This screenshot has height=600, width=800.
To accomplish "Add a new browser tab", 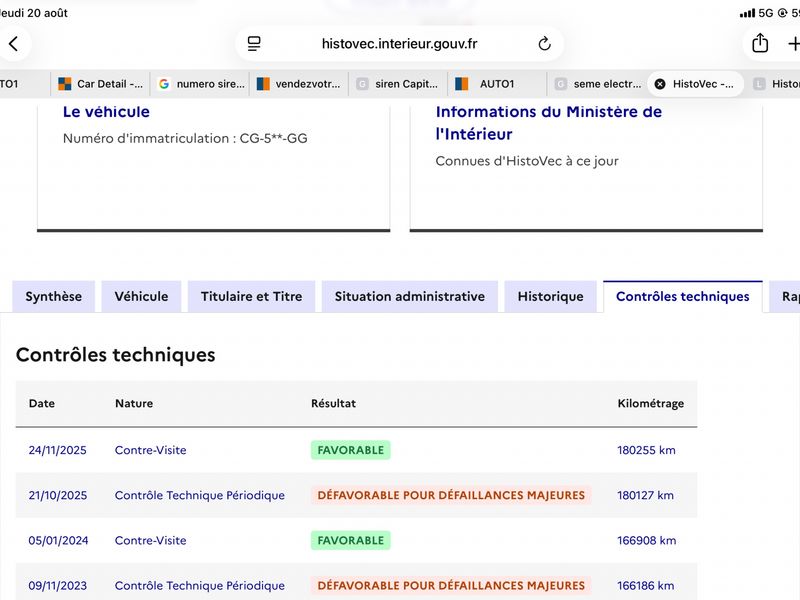I will click(x=793, y=44).
